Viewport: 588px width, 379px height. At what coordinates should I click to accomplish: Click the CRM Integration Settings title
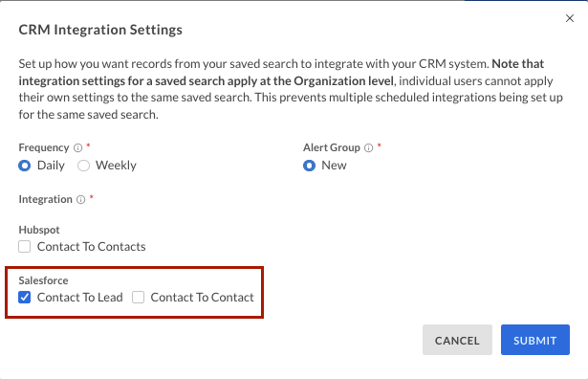pyautogui.click(x=100, y=30)
